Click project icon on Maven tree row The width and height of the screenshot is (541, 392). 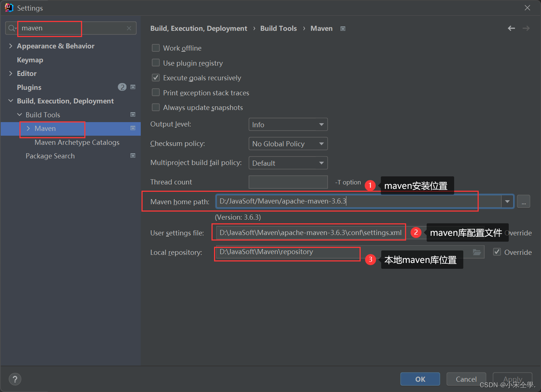click(x=133, y=128)
